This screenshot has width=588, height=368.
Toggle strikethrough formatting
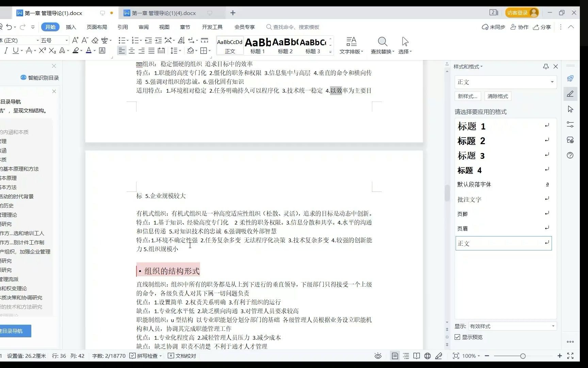29,50
